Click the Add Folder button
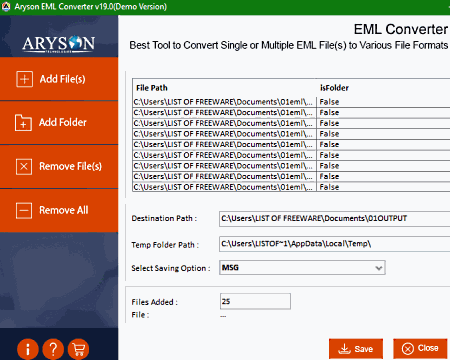This screenshot has height=360, width=450. pos(59,123)
